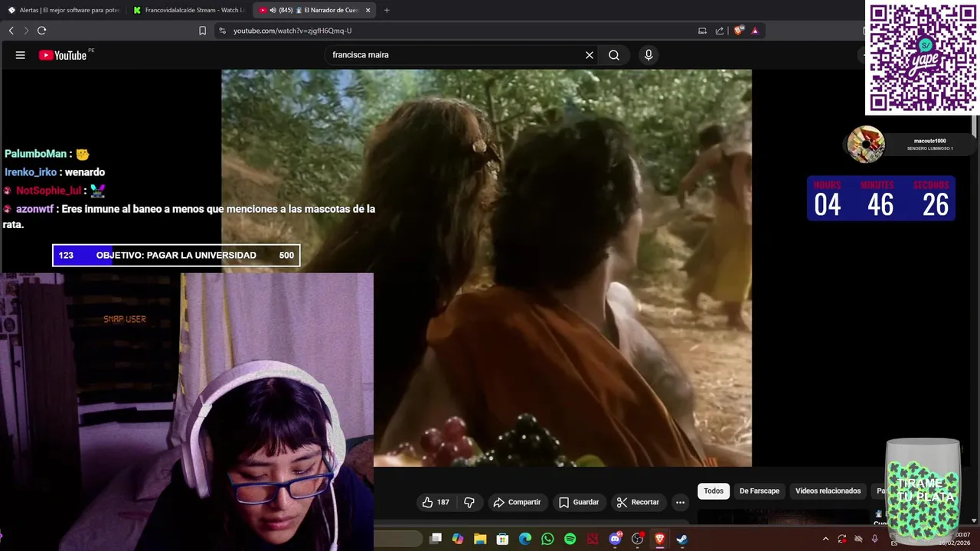
Task: Open a new browser tab
Action: [387, 10]
